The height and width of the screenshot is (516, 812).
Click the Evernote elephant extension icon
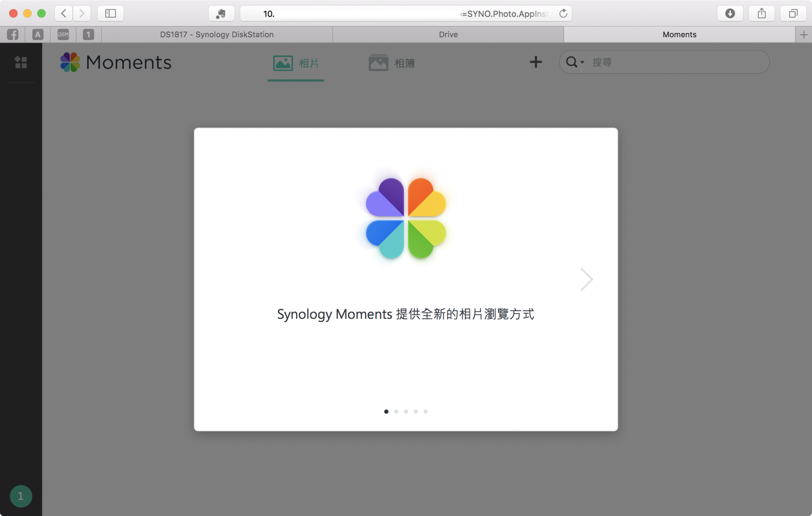pos(221,14)
